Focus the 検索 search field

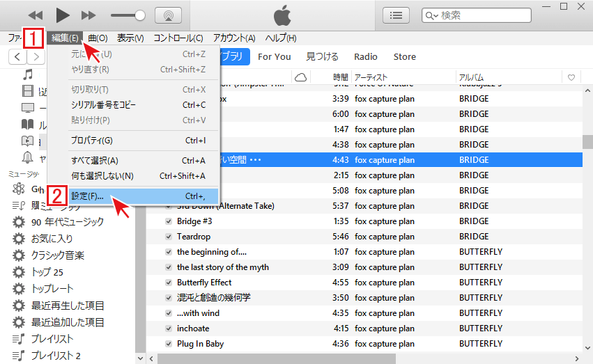tap(477, 15)
